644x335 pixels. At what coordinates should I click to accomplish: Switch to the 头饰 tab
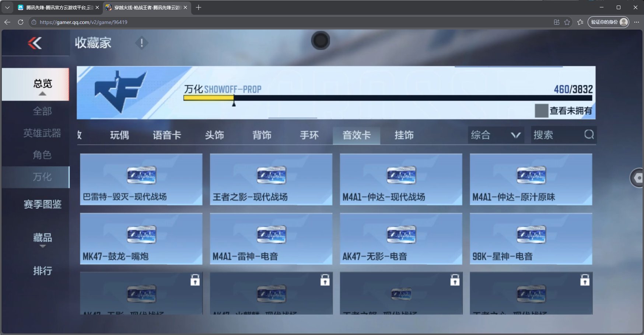point(214,135)
